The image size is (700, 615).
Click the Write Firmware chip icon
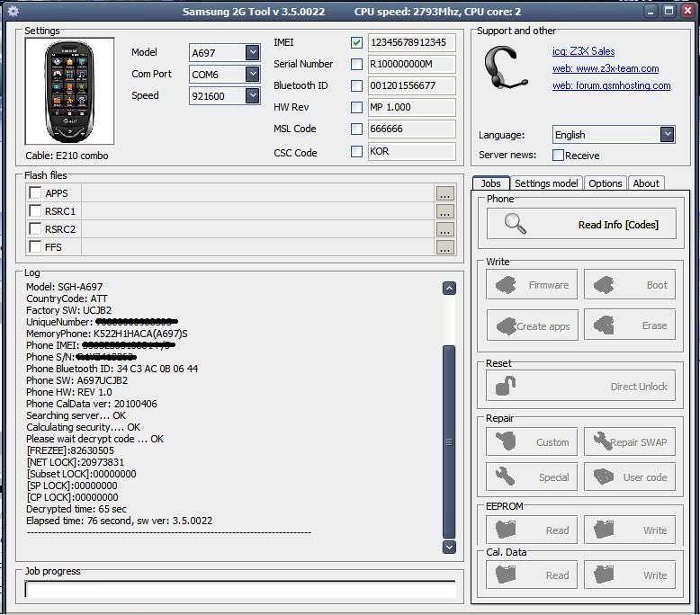click(x=507, y=285)
